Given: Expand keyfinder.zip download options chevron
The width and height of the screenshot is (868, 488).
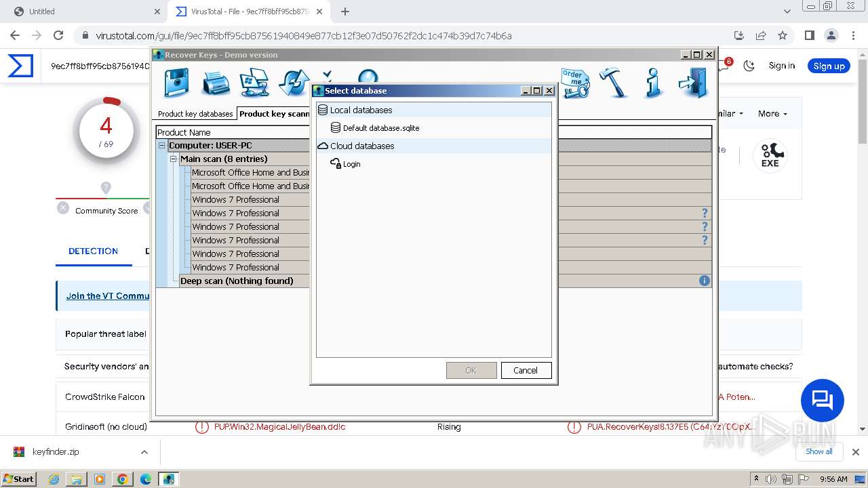Looking at the screenshot, I should [x=144, y=452].
